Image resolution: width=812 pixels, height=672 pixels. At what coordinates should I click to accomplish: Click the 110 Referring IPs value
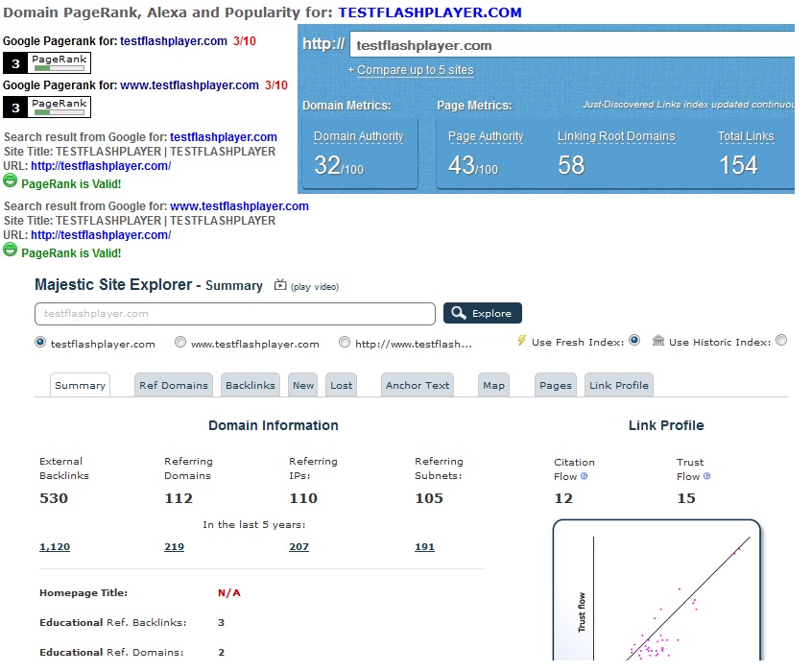point(303,498)
